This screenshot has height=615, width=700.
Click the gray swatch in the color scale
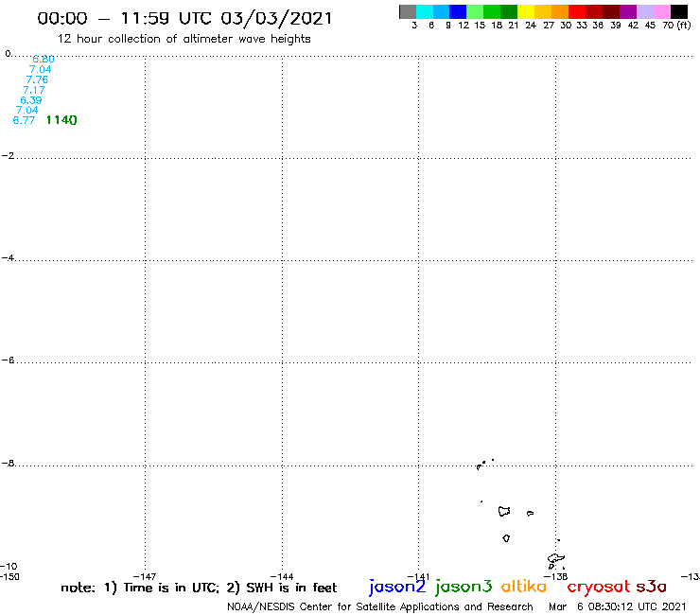click(408, 11)
